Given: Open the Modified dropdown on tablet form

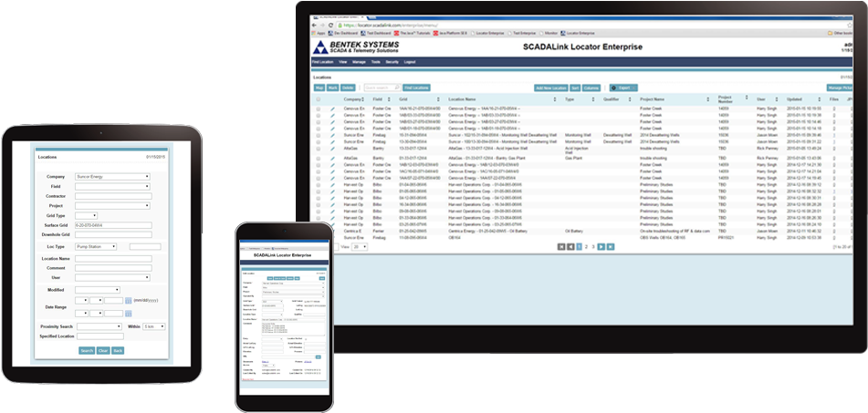Looking at the screenshot, I should [x=98, y=290].
